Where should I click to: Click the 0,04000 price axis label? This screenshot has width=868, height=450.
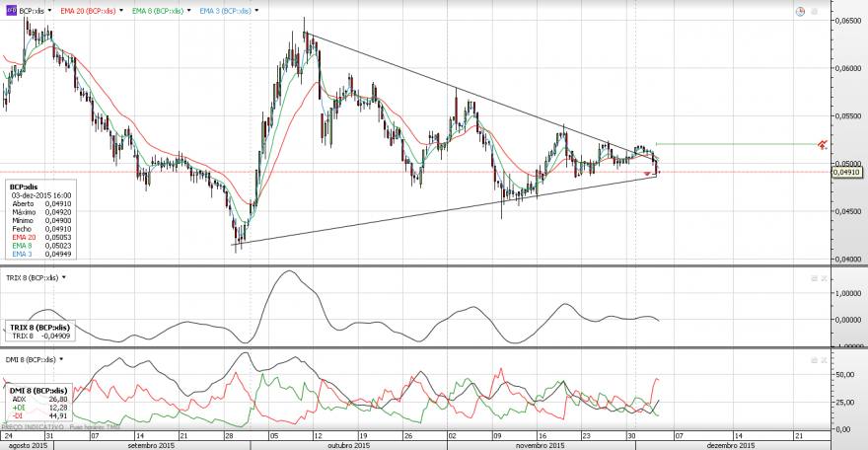(847, 259)
